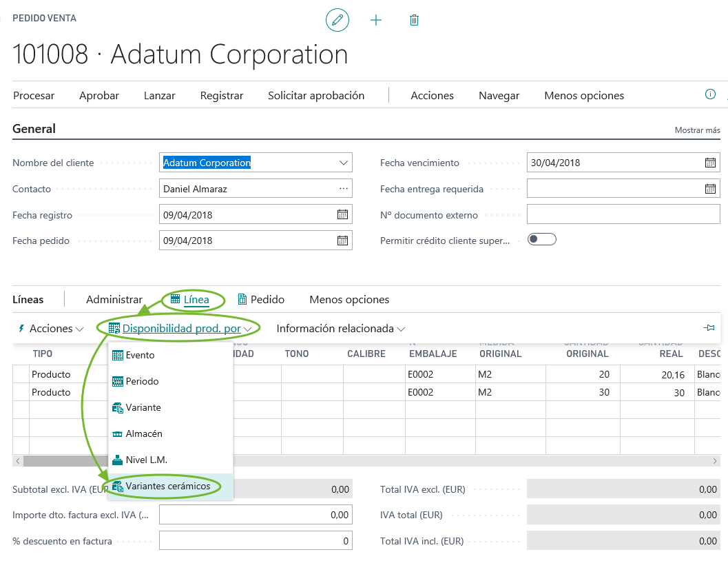Click the trash delete icon

click(x=414, y=20)
